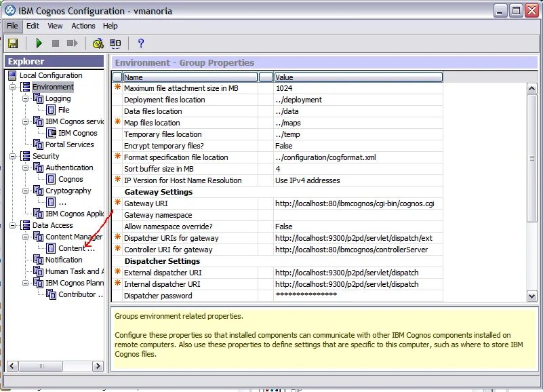Click the properties scrollbar up arrow
This screenshot has width=543, height=392.
pos(532,89)
